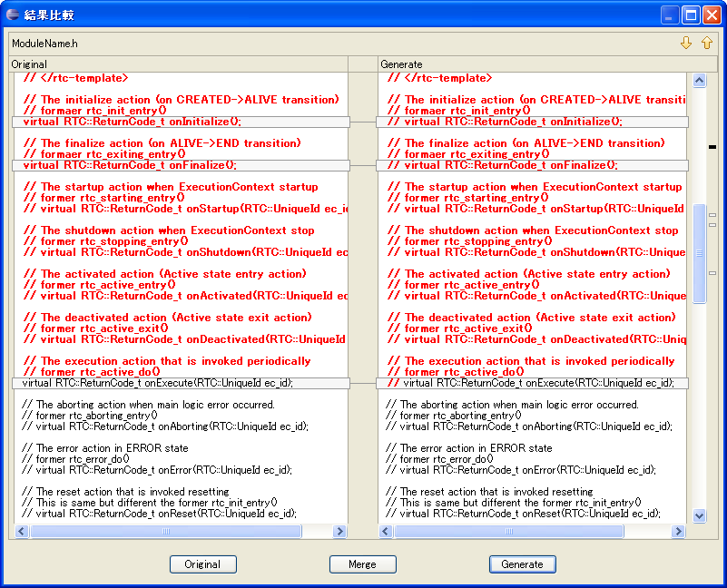This screenshot has width=727, height=588.
Task: Click the Original pane horizontal scrollbar thumb
Action: (x=166, y=531)
